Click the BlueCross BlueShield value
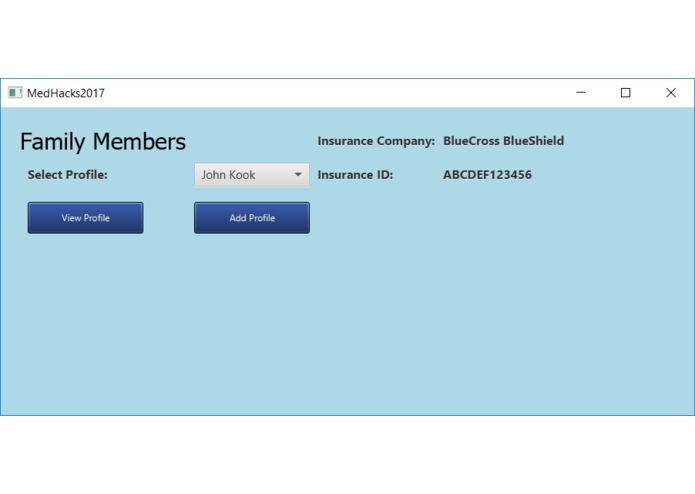This screenshot has width=695, height=494. tap(504, 141)
